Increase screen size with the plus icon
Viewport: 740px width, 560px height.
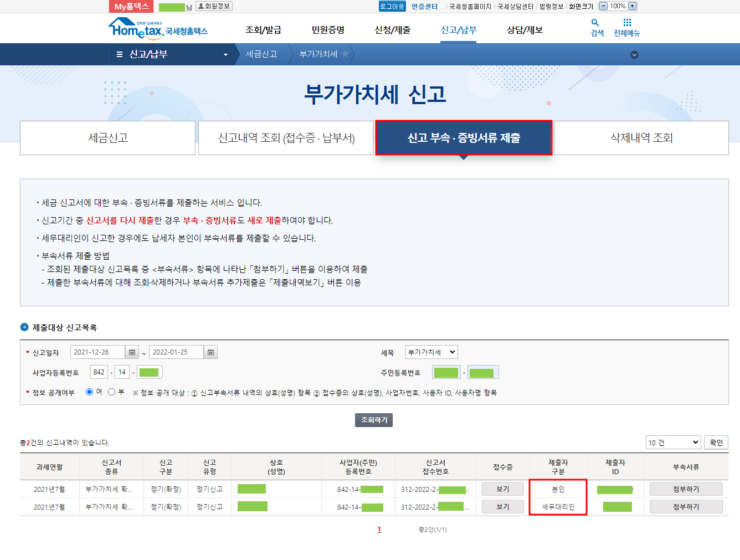pyautogui.click(x=633, y=6)
